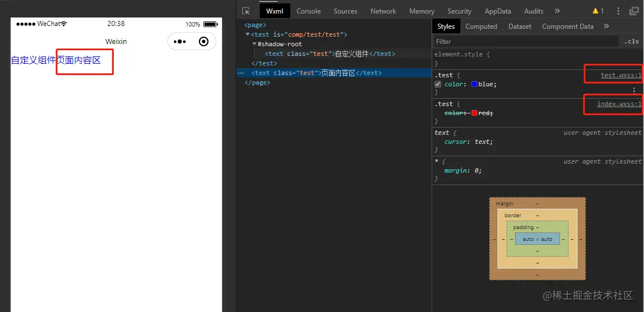Click the margin: 0 declaration

click(463, 170)
